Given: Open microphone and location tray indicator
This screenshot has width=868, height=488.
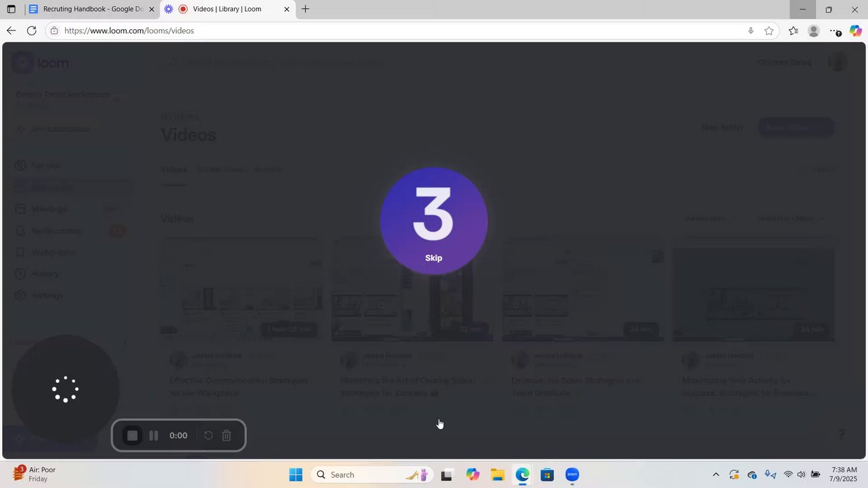Looking at the screenshot, I should tap(770, 474).
